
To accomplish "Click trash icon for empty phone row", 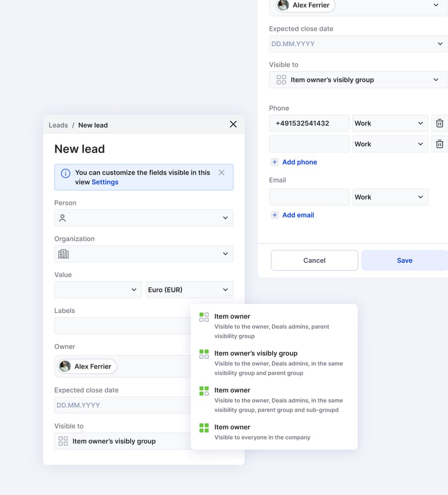I will (439, 144).
